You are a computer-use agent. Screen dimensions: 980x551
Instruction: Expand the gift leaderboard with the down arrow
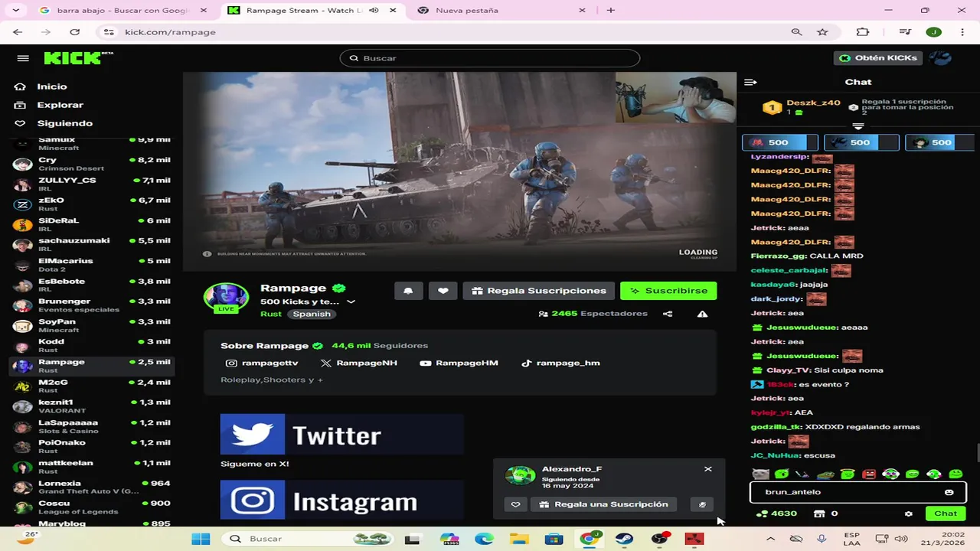click(x=858, y=126)
